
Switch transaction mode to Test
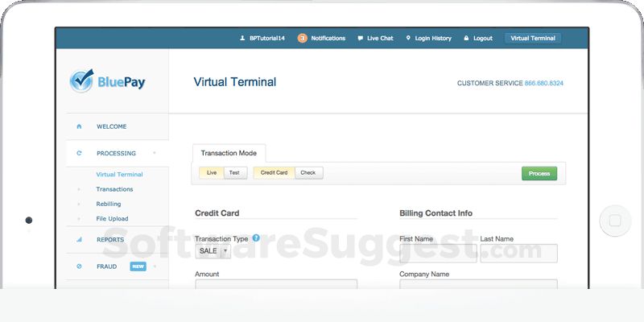pos(235,173)
